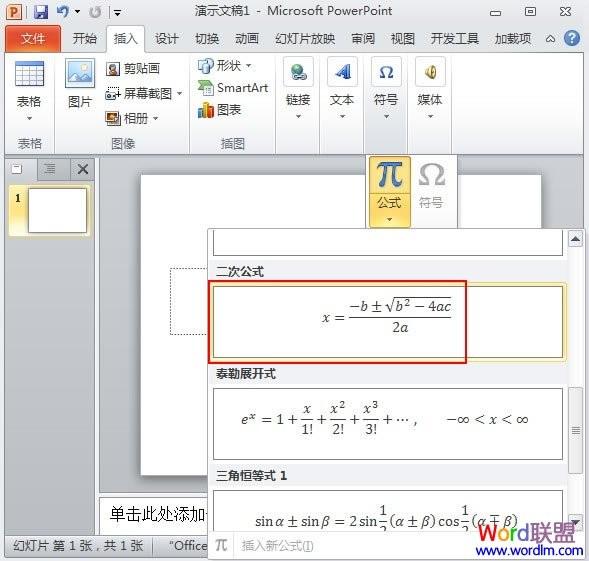Switch to the Design (设计) tab

[x=166, y=38]
